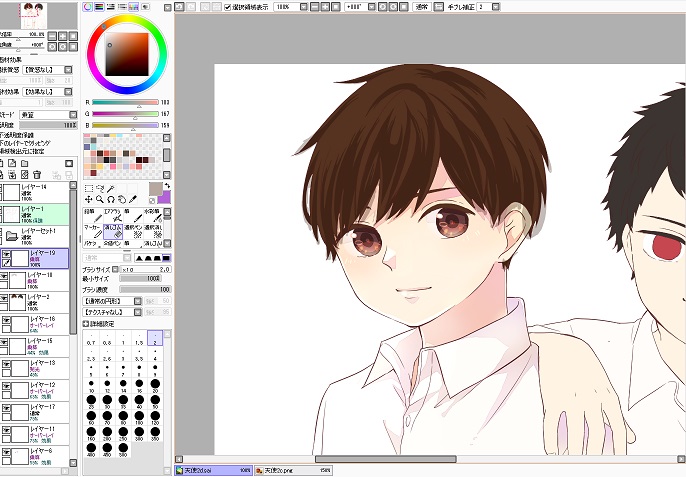Click 通常 view mode button in toolbar
686x477 pixels.
pos(422,7)
